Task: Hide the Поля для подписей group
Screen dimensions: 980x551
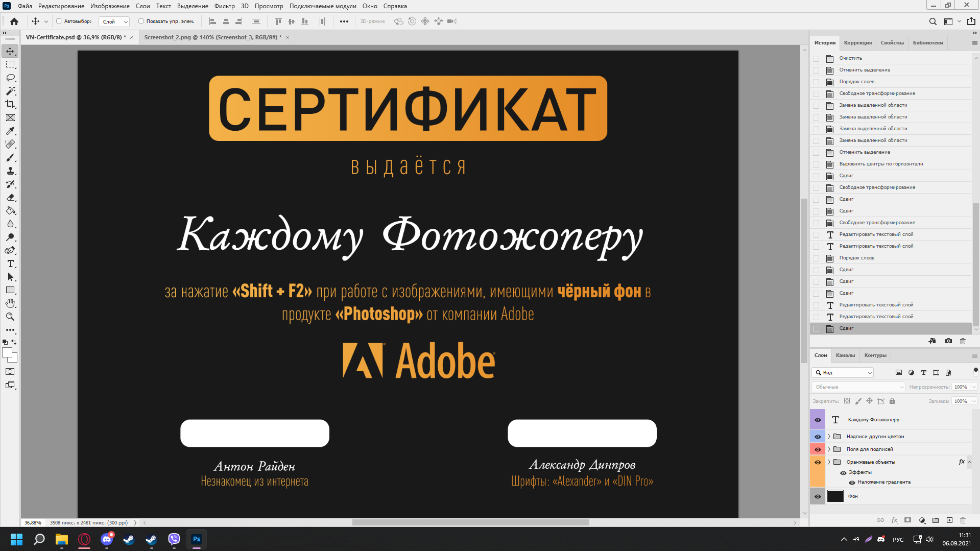Action: (x=818, y=449)
